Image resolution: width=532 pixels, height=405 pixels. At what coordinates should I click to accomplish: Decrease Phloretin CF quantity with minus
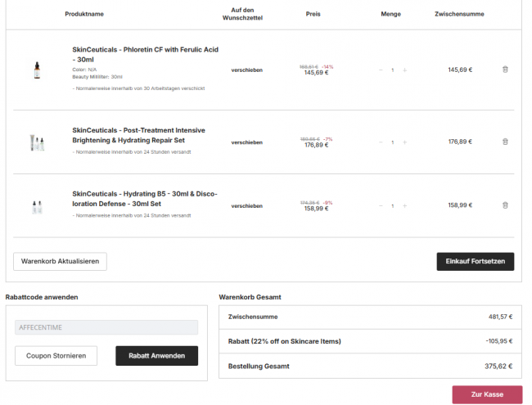coord(381,70)
